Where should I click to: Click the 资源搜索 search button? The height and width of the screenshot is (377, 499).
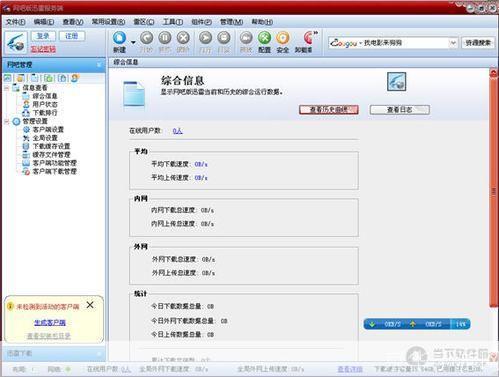click(478, 43)
